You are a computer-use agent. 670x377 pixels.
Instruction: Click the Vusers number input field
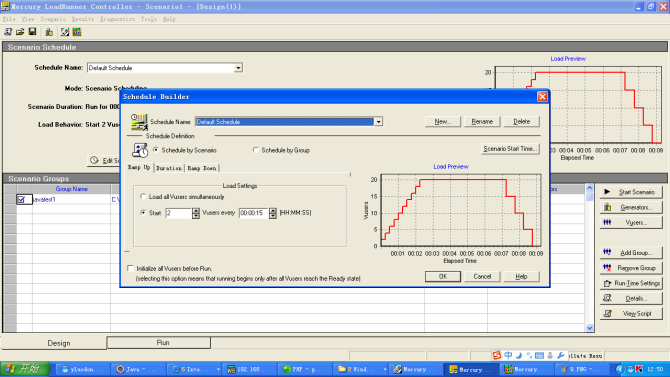(179, 213)
